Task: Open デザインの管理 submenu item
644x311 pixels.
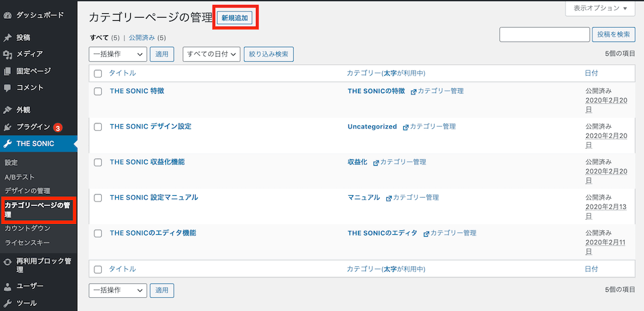Action: (x=27, y=191)
